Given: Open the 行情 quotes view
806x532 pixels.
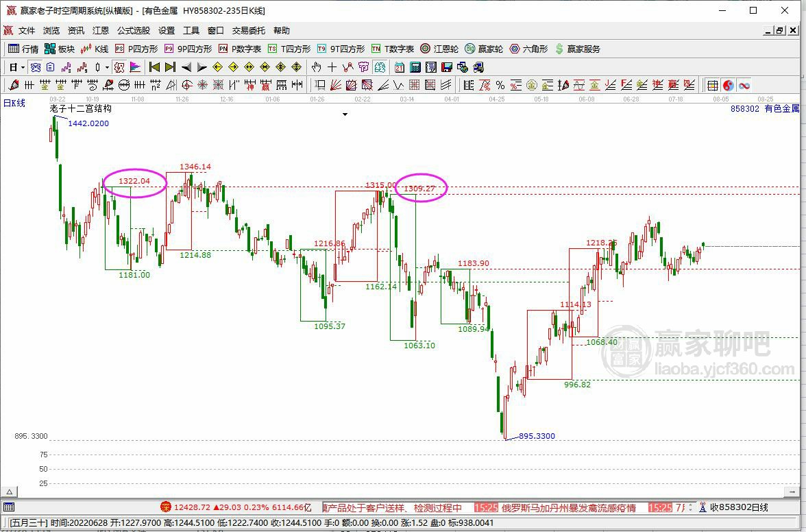Looking at the screenshot, I should click(x=23, y=49).
